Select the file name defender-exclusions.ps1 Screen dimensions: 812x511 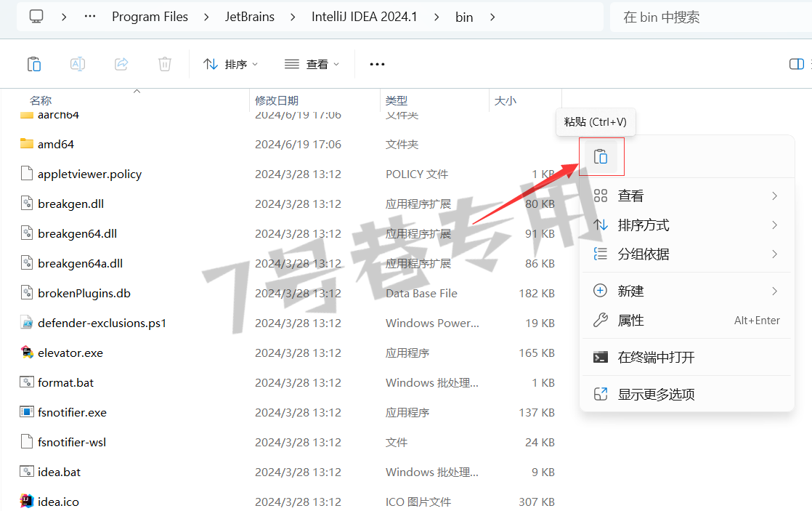click(x=102, y=323)
